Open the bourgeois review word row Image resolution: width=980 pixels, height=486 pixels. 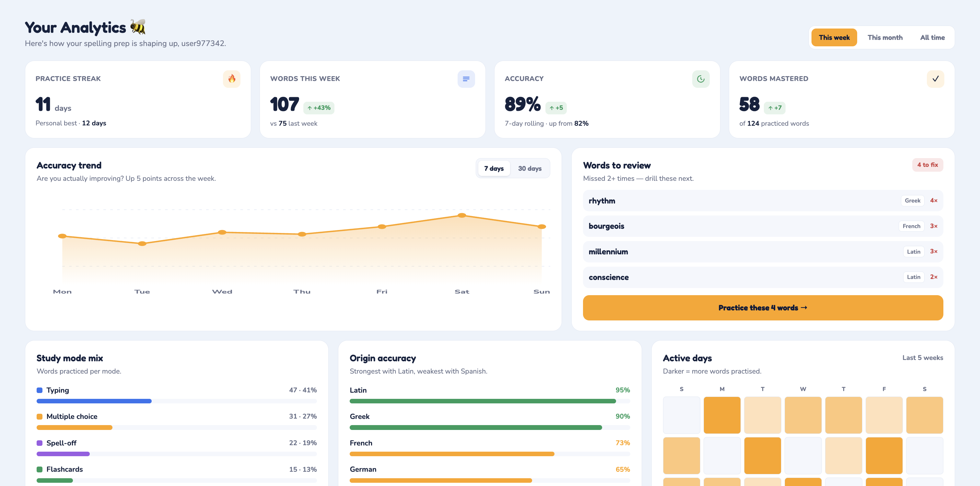click(763, 226)
